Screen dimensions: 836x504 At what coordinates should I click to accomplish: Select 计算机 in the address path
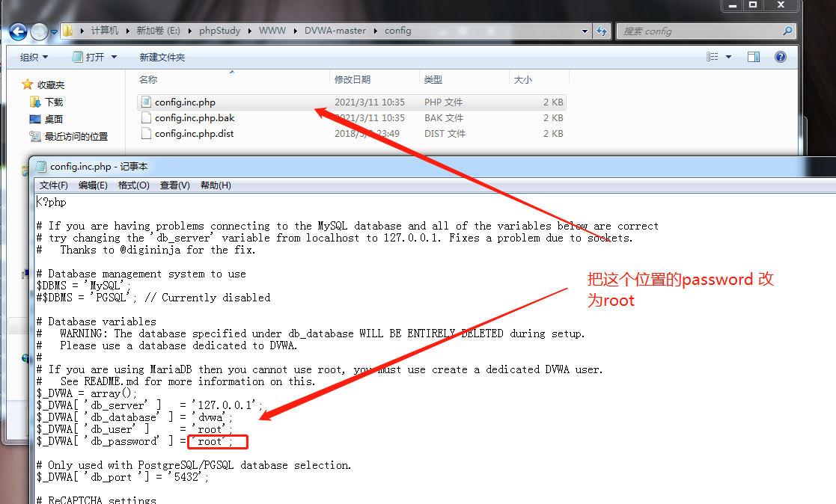[x=105, y=31]
